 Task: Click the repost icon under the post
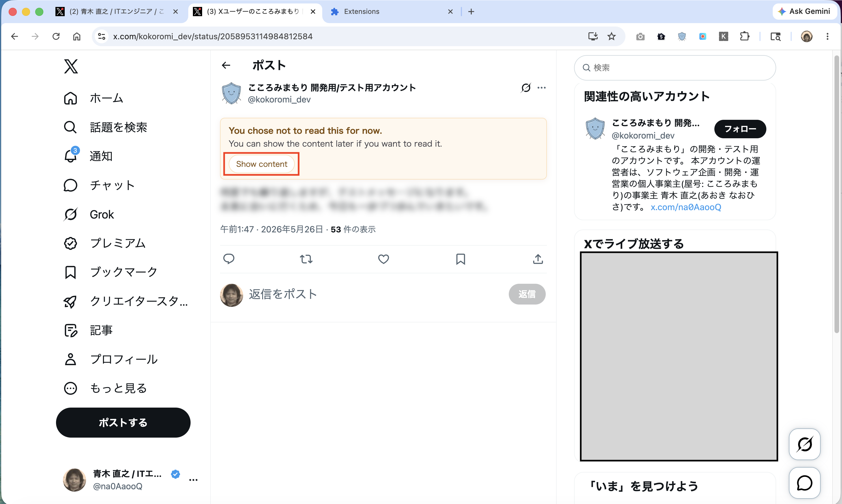tap(306, 259)
